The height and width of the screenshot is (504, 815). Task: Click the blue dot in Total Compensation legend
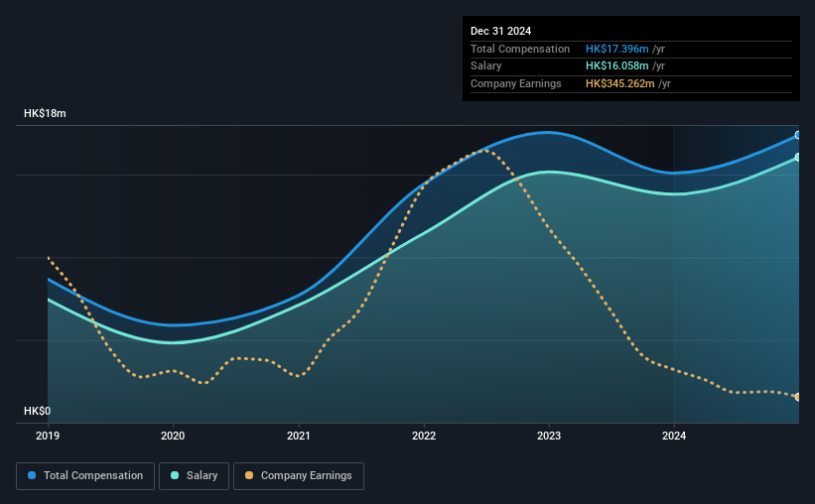pos(32,475)
